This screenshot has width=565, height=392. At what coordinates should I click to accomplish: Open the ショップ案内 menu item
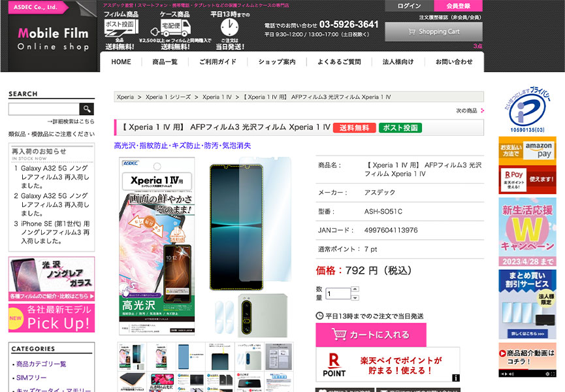(277, 61)
